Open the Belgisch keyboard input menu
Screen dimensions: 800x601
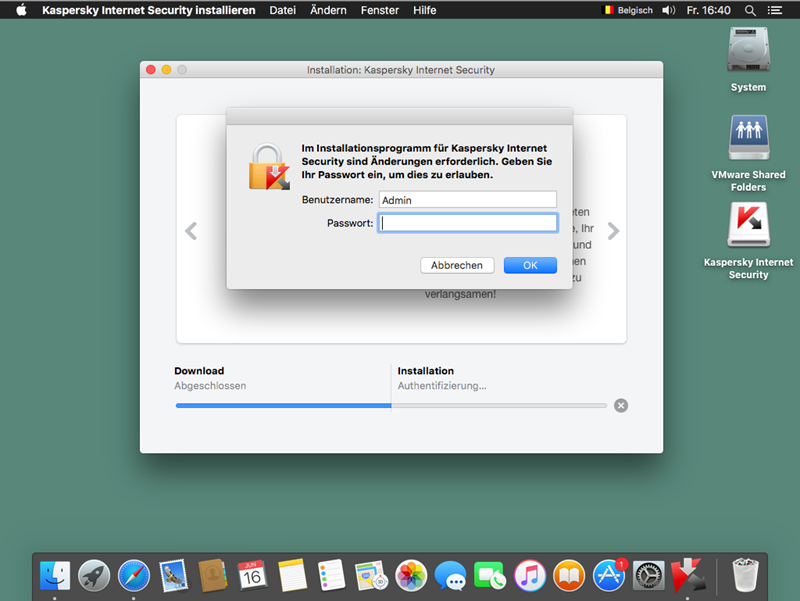628,10
